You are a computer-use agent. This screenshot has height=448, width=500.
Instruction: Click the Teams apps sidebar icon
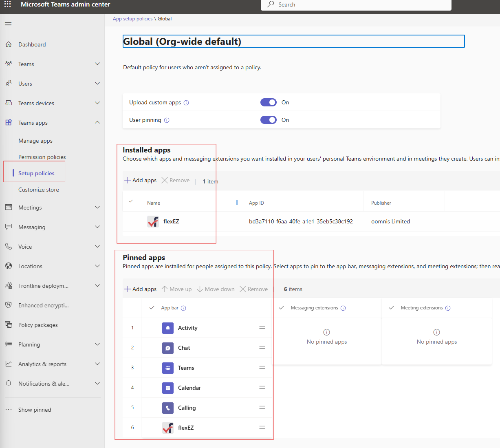tap(9, 123)
